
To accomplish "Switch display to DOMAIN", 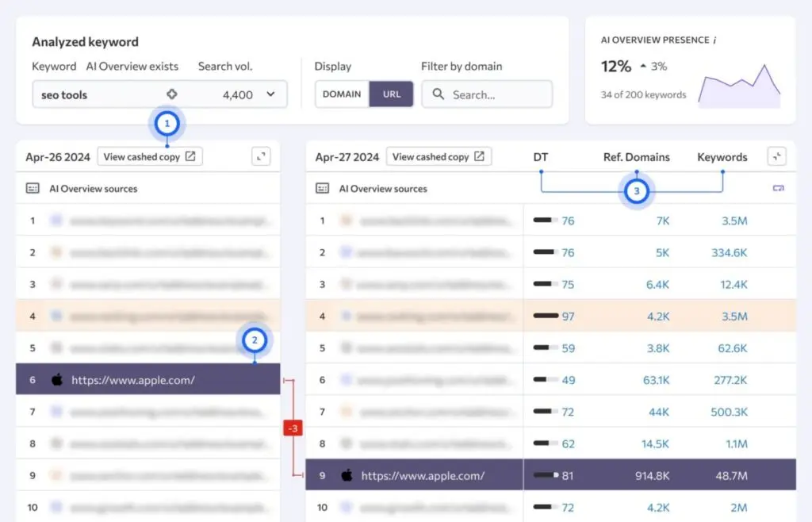I will coord(342,94).
